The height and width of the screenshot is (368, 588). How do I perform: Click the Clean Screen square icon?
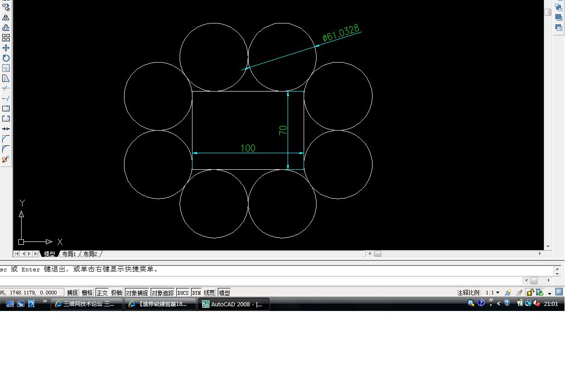559,292
